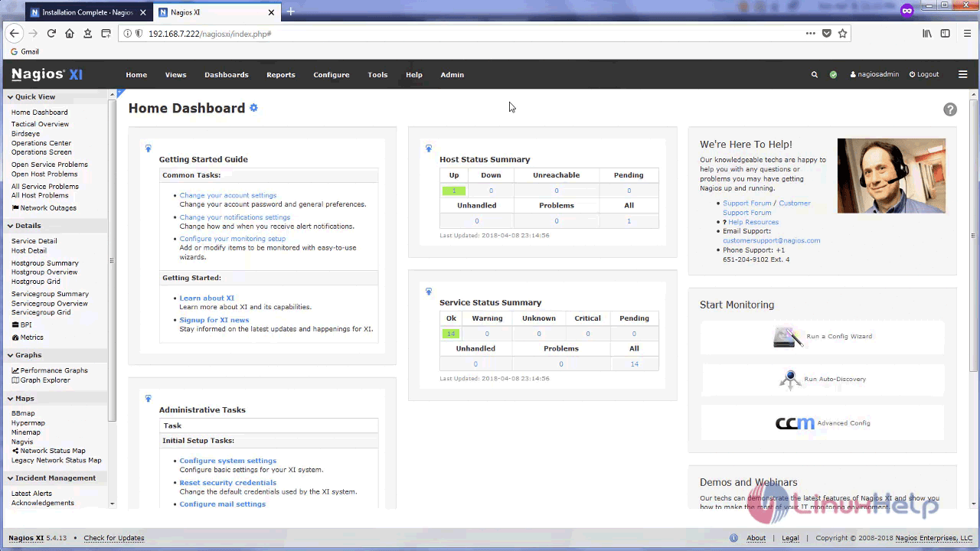This screenshot has height=551, width=980.
Task: Click the Run a Config Wizard icon
Action: tap(788, 337)
